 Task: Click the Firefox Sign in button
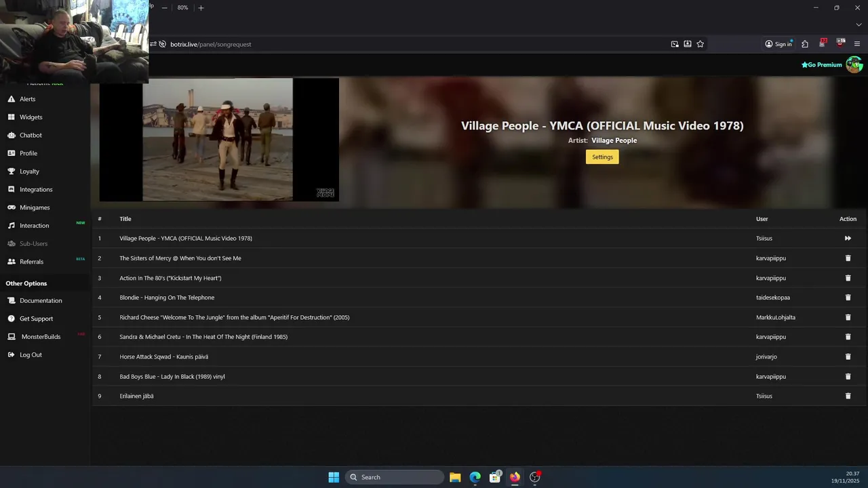pos(778,44)
